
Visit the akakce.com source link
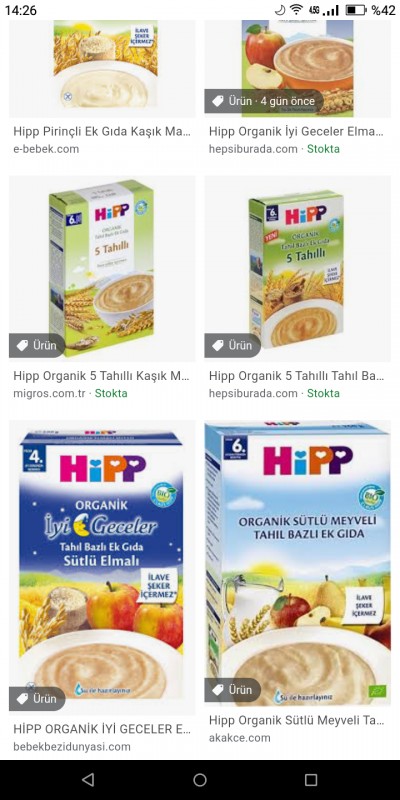[x=239, y=738]
